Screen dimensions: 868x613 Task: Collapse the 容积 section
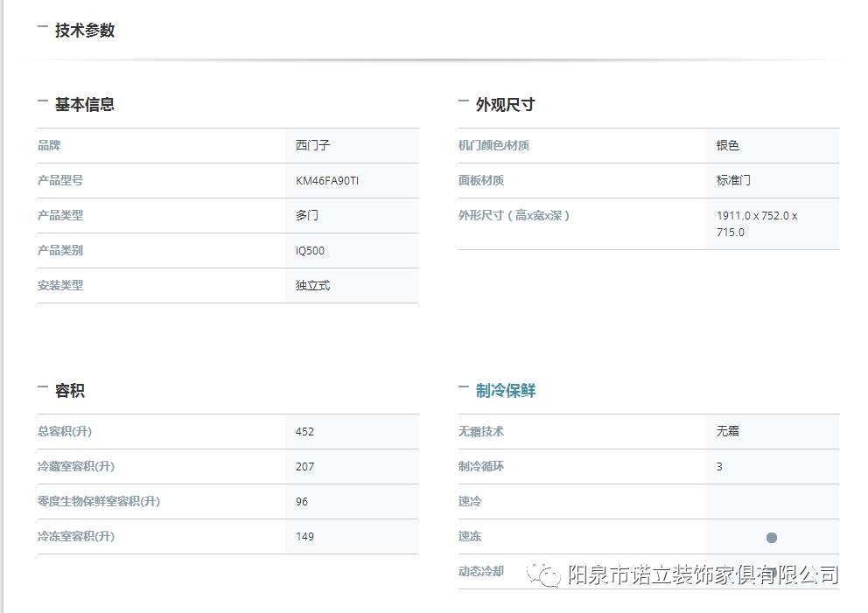[61, 390]
